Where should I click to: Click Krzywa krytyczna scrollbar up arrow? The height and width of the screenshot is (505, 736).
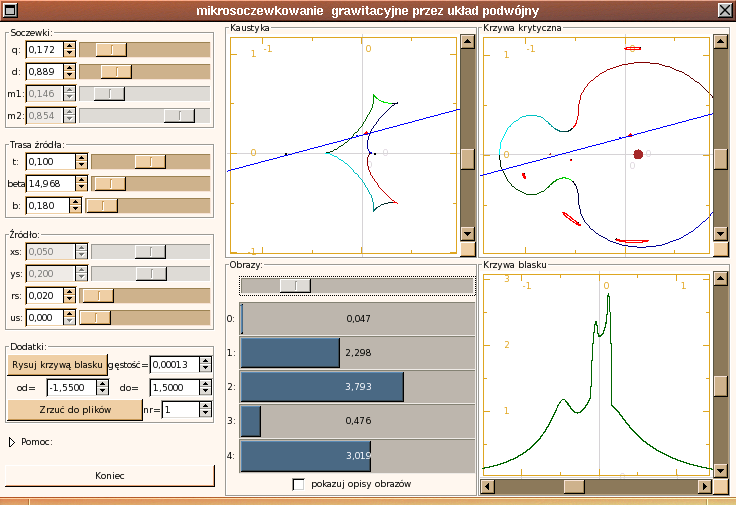(721, 41)
